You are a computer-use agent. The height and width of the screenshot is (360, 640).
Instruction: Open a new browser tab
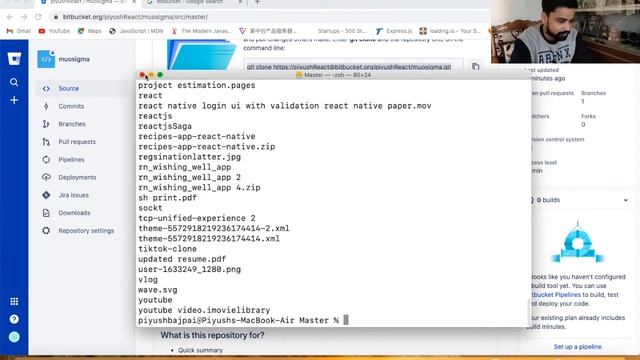click(257, 2)
